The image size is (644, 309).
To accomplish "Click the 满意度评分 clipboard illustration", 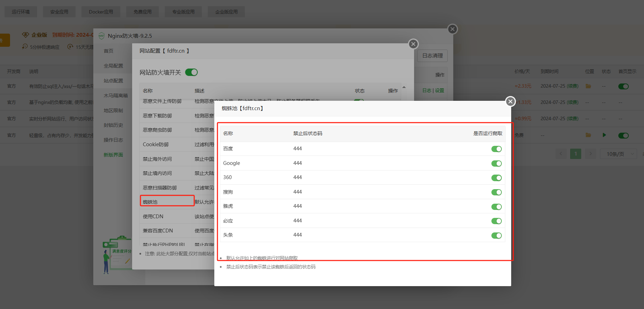I will [x=118, y=255].
